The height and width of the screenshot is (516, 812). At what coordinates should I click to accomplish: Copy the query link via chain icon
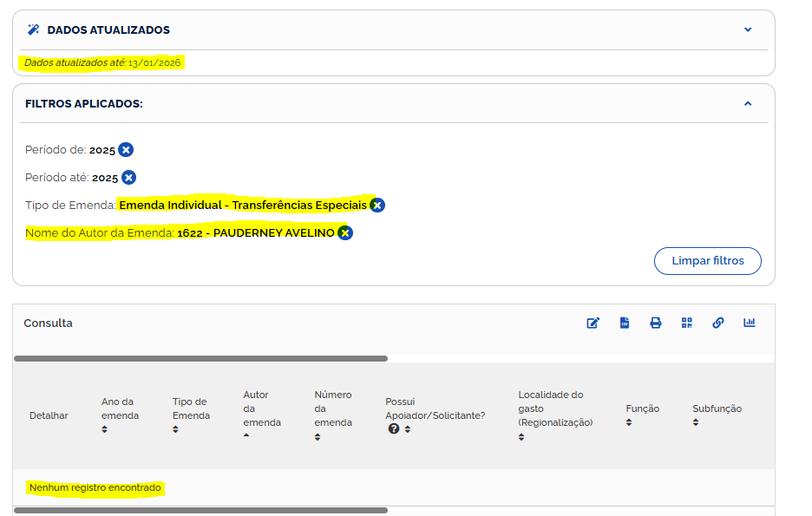click(718, 323)
